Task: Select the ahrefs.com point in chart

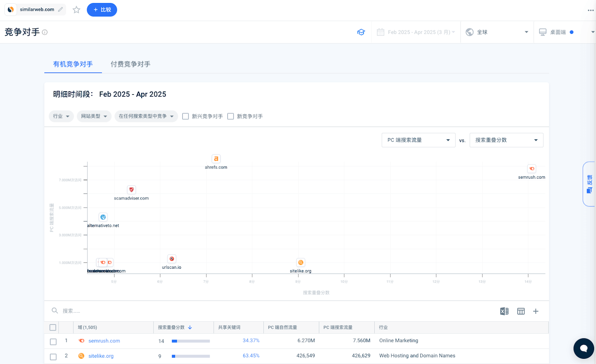Action: click(216, 159)
